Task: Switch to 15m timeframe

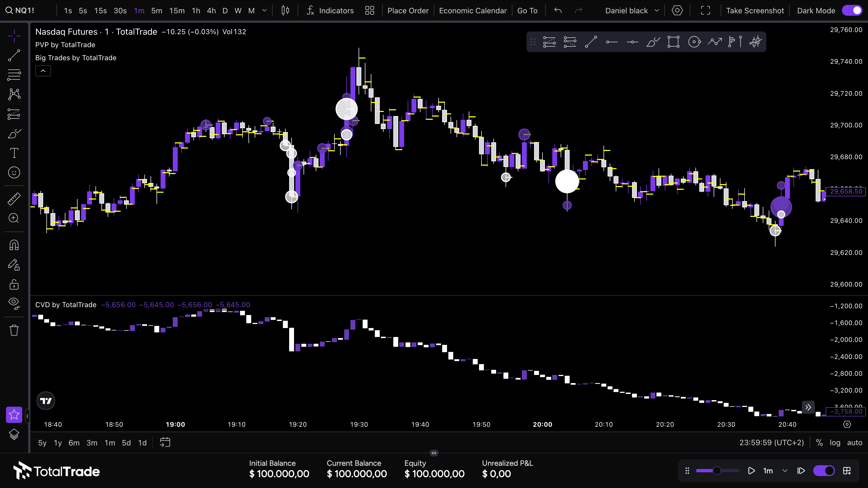Action: [x=177, y=11]
